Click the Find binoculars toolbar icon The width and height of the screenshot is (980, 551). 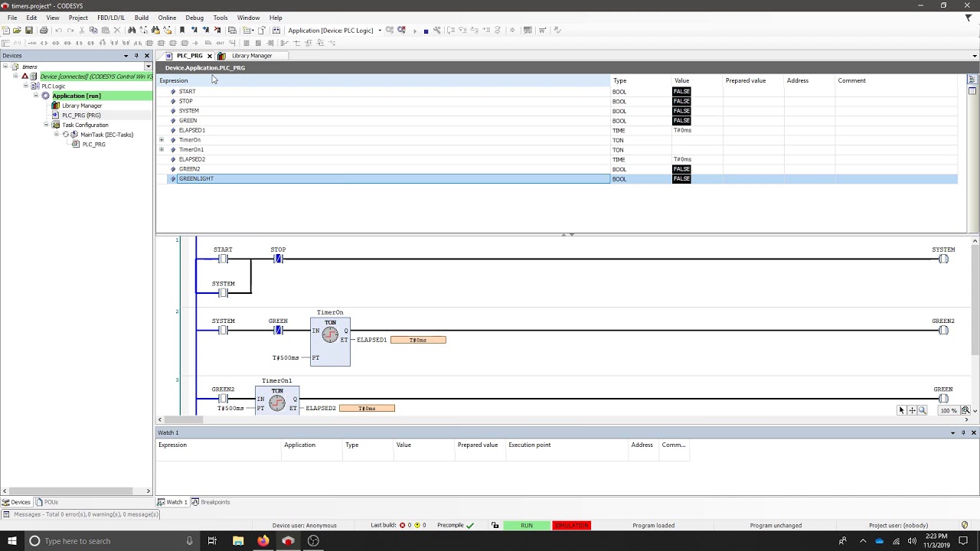click(x=132, y=30)
